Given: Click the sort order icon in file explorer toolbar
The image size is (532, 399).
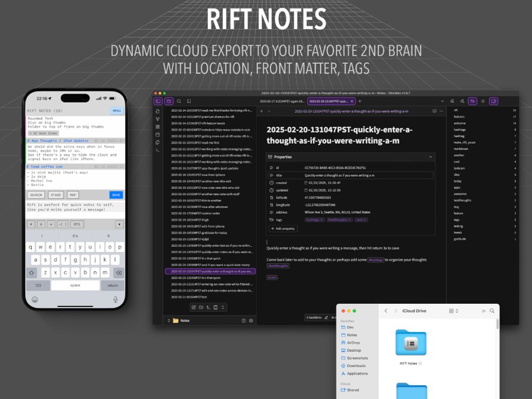Looking at the screenshot, I should coord(209,307).
